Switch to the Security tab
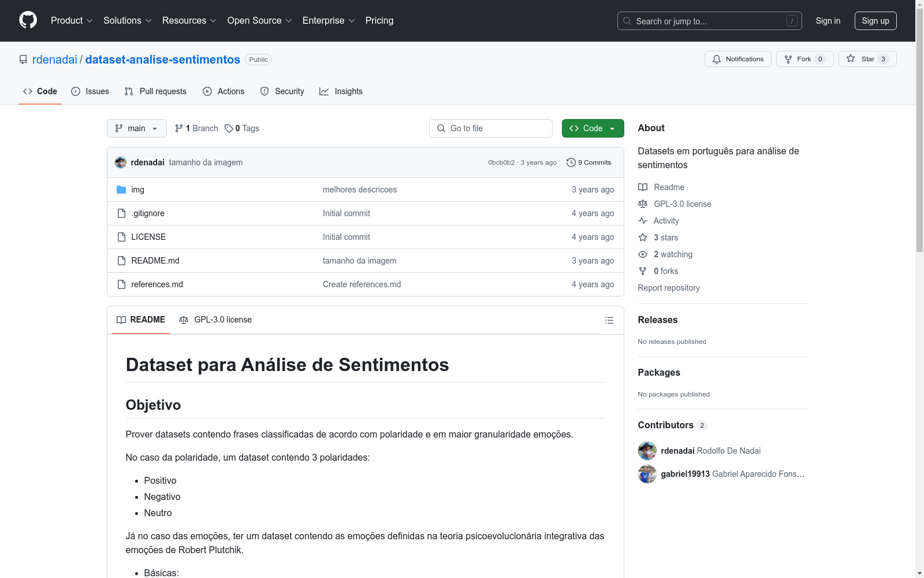The height and width of the screenshot is (578, 924). click(x=282, y=91)
